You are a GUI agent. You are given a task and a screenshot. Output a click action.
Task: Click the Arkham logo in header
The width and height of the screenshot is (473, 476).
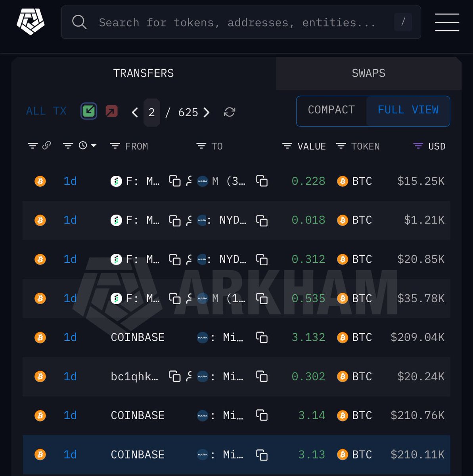(31, 22)
